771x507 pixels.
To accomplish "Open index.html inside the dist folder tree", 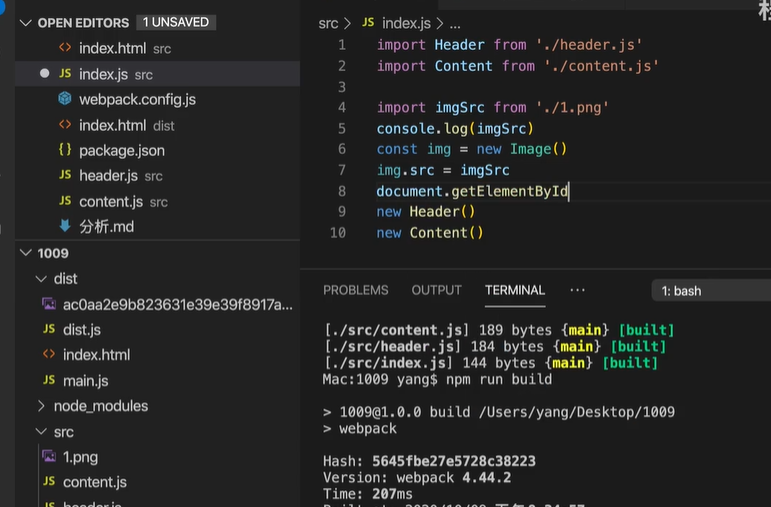I will point(96,355).
